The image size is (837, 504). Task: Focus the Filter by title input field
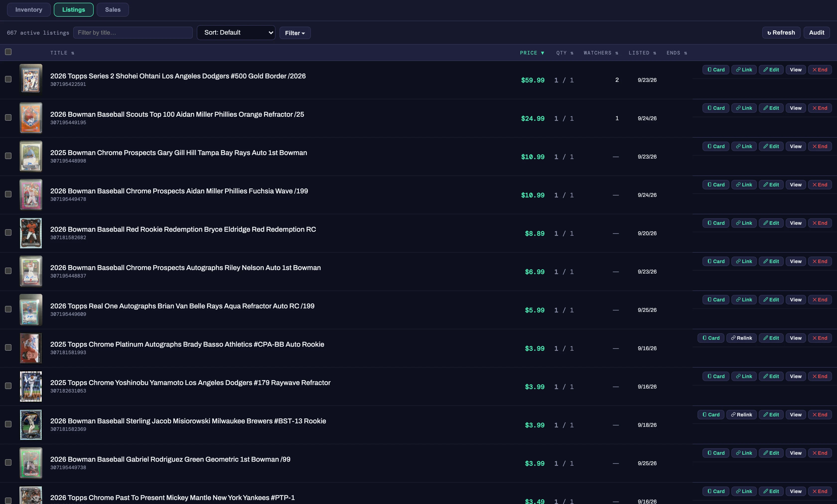click(133, 33)
